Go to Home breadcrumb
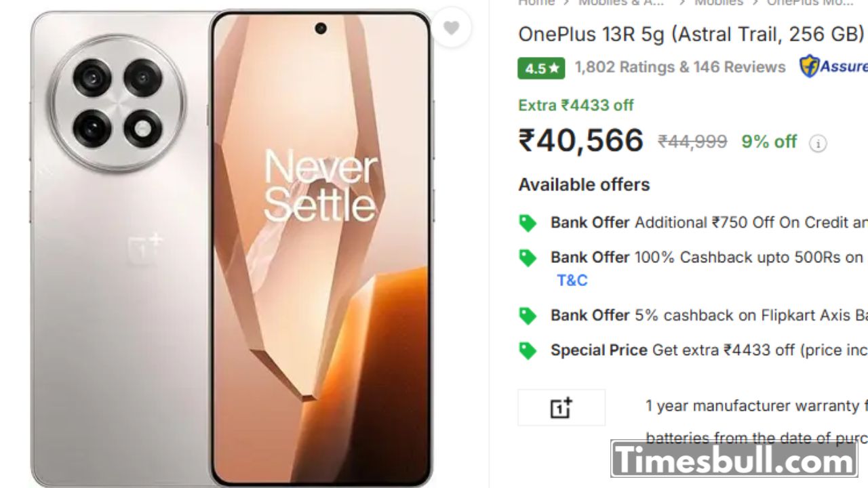This screenshot has width=868, height=488. tap(536, 3)
